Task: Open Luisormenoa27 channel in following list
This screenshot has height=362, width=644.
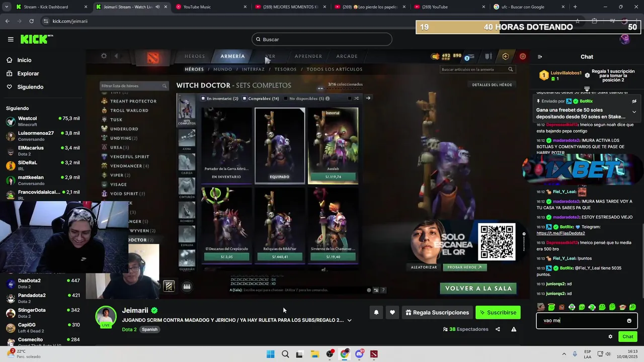Action: pos(43,136)
